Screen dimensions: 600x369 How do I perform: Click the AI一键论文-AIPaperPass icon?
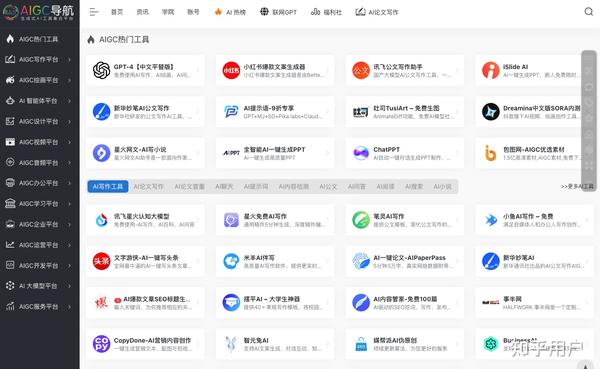361,261
